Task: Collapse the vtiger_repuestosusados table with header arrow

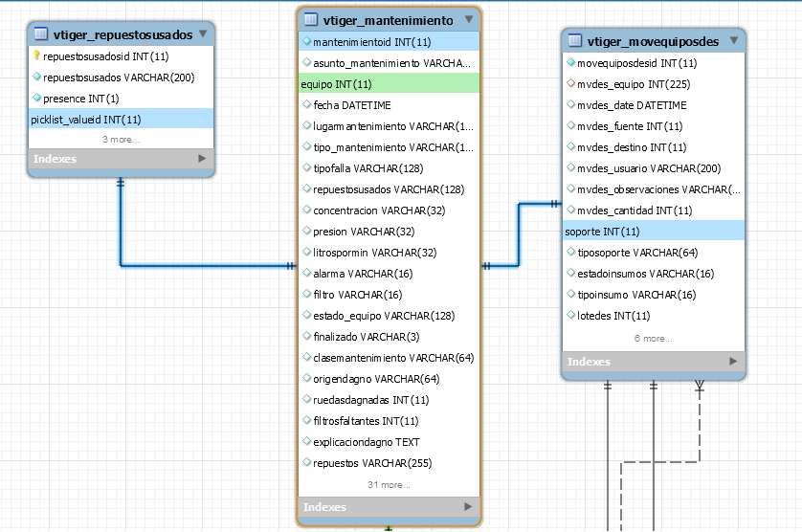Action: click(x=203, y=33)
